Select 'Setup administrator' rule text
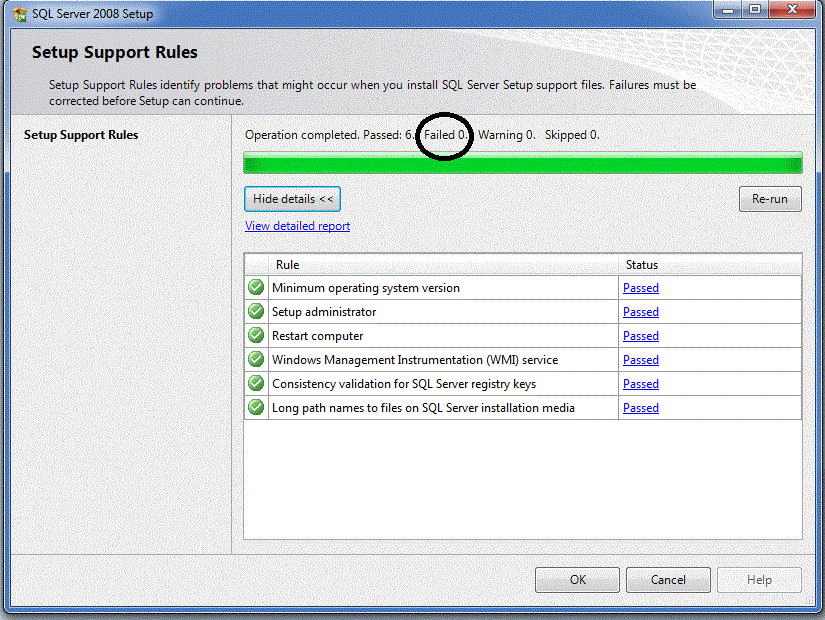Image resolution: width=825 pixels, height=620 pixels. [x=324, y=312]
